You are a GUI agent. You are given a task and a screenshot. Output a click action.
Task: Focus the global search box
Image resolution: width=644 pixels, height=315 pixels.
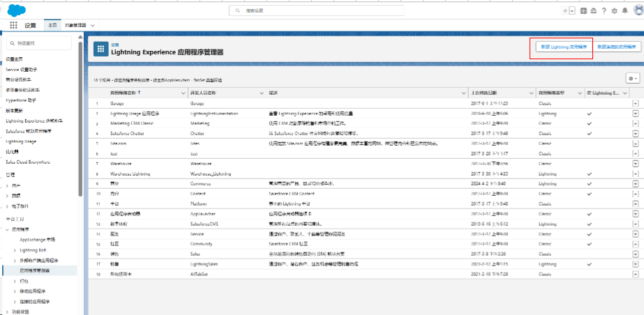[316, 10]
